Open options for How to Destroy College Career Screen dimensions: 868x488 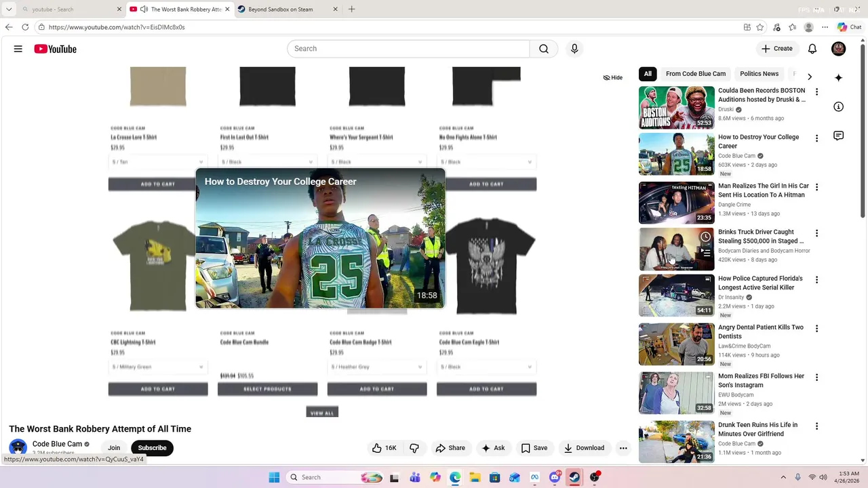pyautogui.click(x=816, y=138)
